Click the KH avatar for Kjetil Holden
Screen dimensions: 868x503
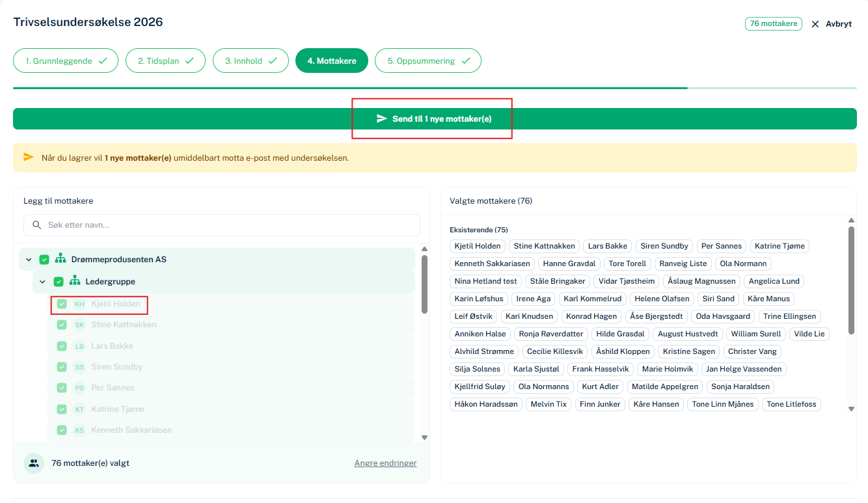point(79,304)
